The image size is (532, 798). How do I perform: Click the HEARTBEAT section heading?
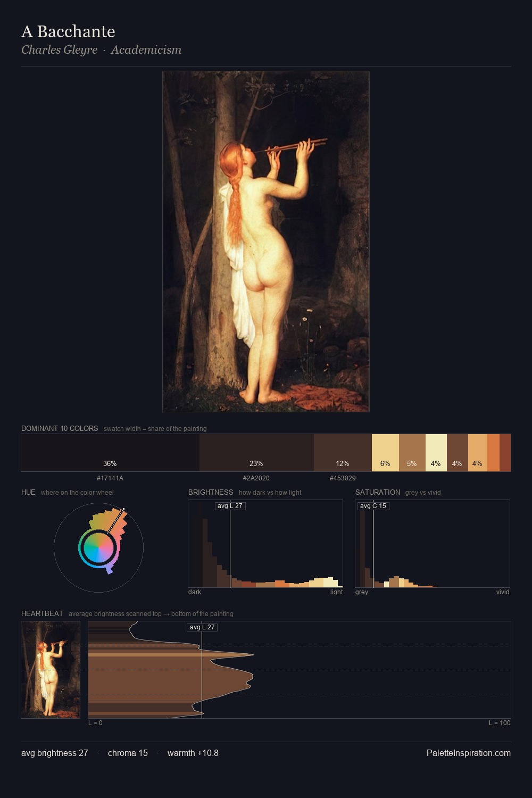pos(42,613)
